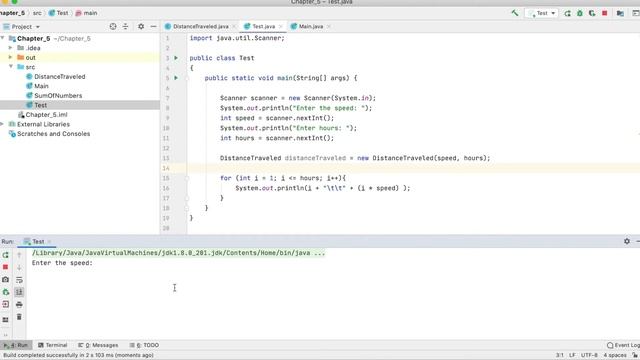Image resolution: width=640 pixels, height=360 pixels.
Task: Open the Messages tool window
Action: point(98,345)
